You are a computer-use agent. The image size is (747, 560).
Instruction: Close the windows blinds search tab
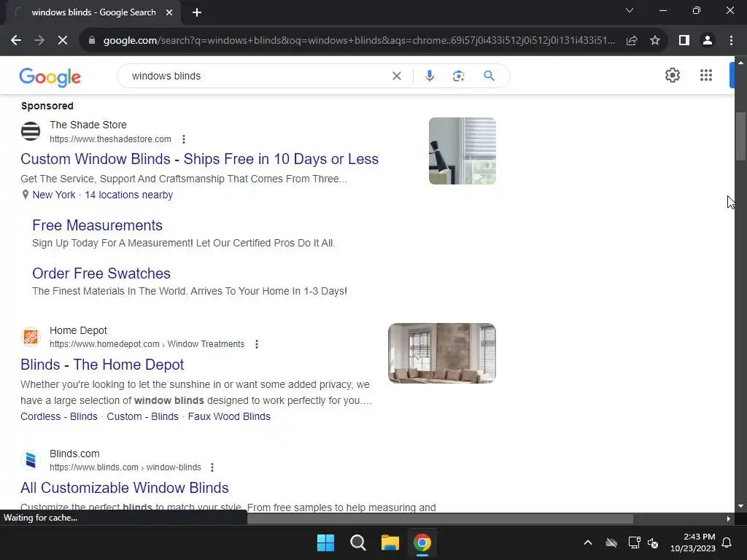pyautogui.click(x=169, y=12)
